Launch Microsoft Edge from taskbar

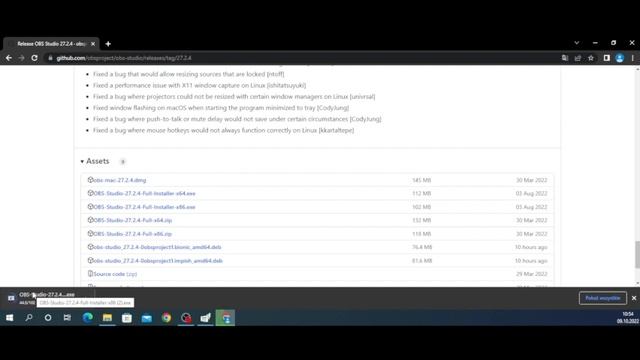coord(87,318)
